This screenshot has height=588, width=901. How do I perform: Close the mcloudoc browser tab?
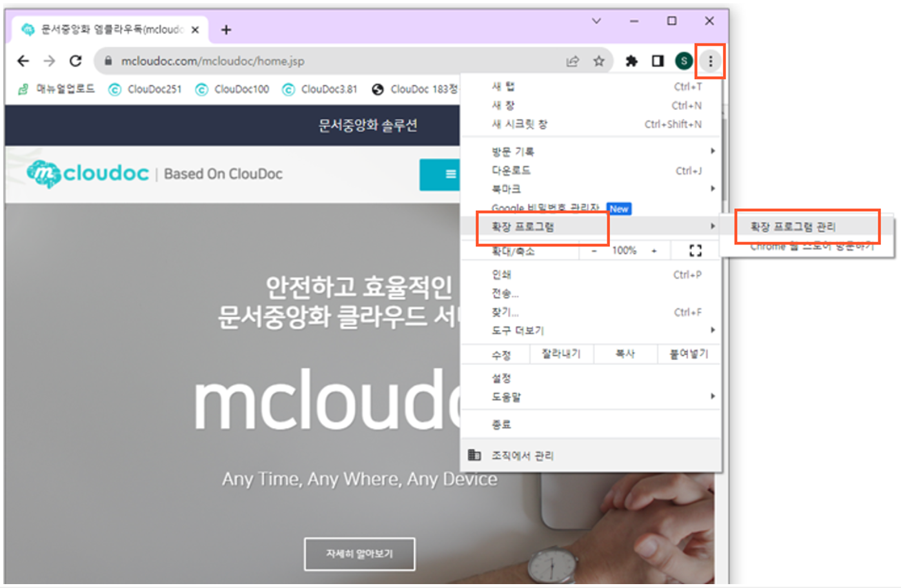click(195, 30)
